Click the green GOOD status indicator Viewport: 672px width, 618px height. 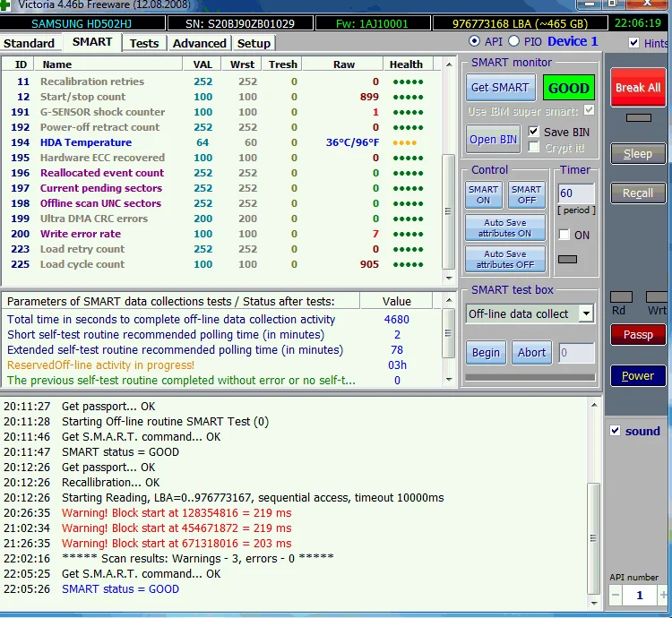[x=568, y=88]
